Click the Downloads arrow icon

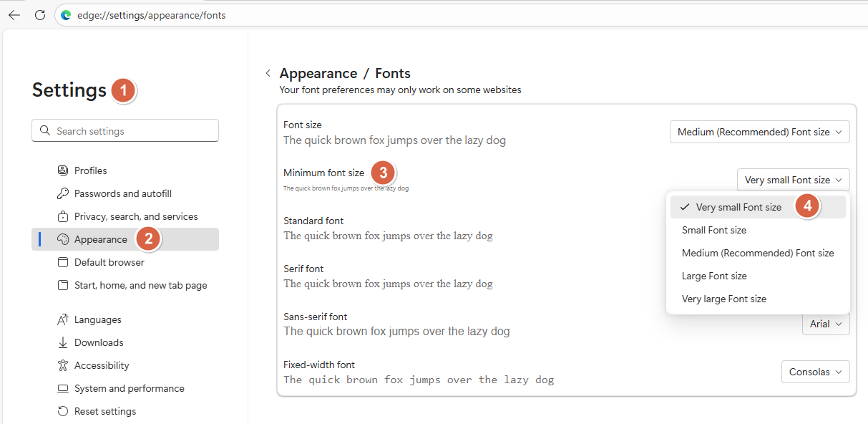[x=62, y=342]
